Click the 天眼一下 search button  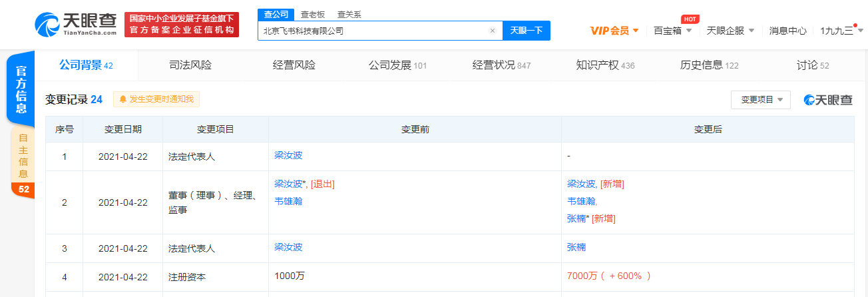pyautogui.click(x=526, y=31)
